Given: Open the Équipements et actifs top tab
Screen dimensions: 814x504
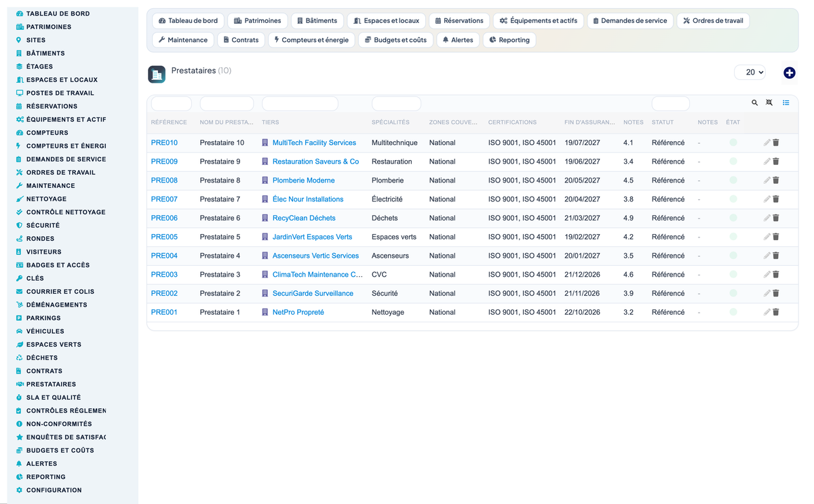Looking at the screenshot, I should pyautogui.click(x=539, y=21).
